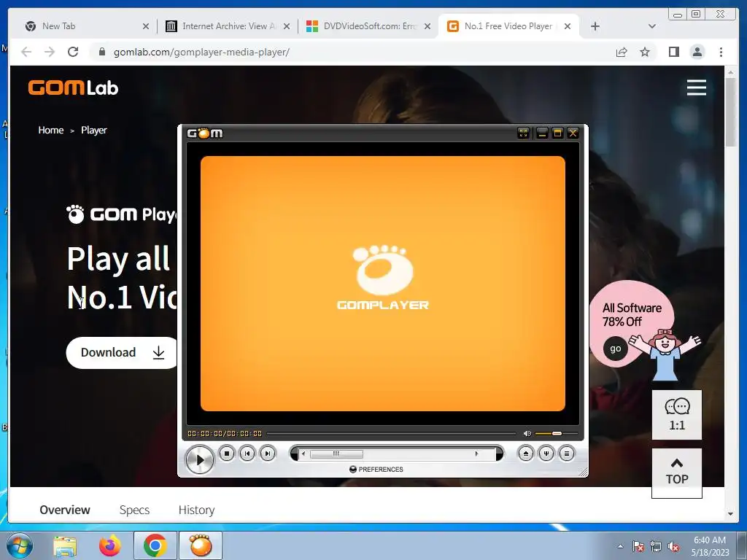Click the stop button in GOM Player
This screenshot has height=560, width=747.
[227, 454]
